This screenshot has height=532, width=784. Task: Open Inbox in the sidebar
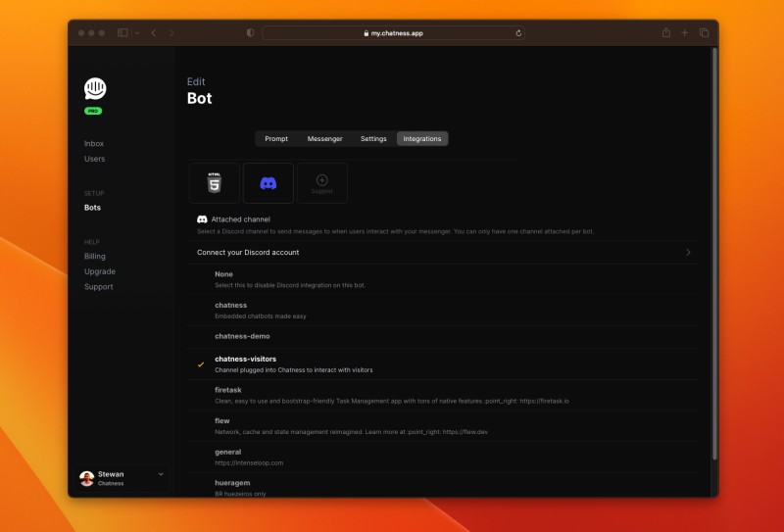94,143
